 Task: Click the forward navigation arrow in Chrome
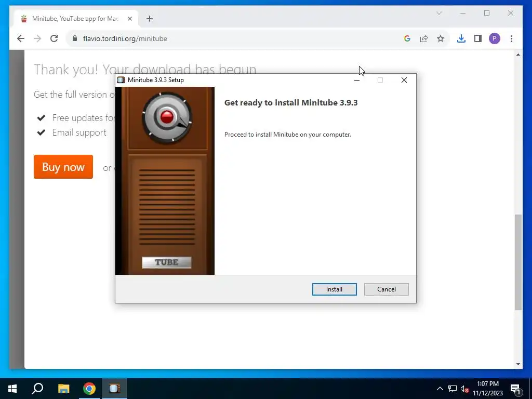point(37,38)
